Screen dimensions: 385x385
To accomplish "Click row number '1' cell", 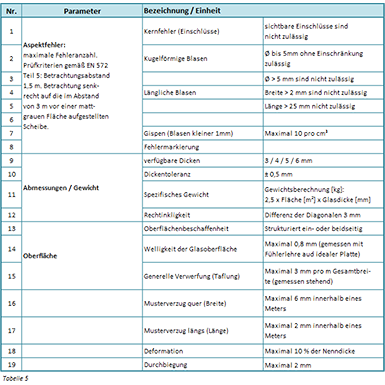I will click(11, 31).
